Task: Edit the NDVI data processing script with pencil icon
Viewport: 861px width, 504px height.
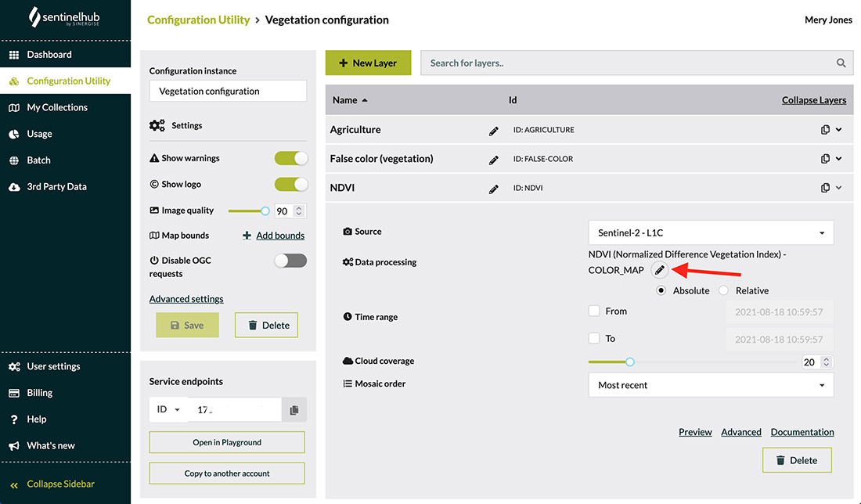Action: coord(660,269)
